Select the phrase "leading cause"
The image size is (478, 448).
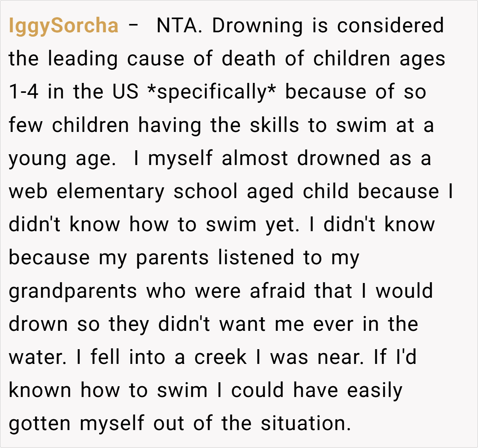[116, 59]
